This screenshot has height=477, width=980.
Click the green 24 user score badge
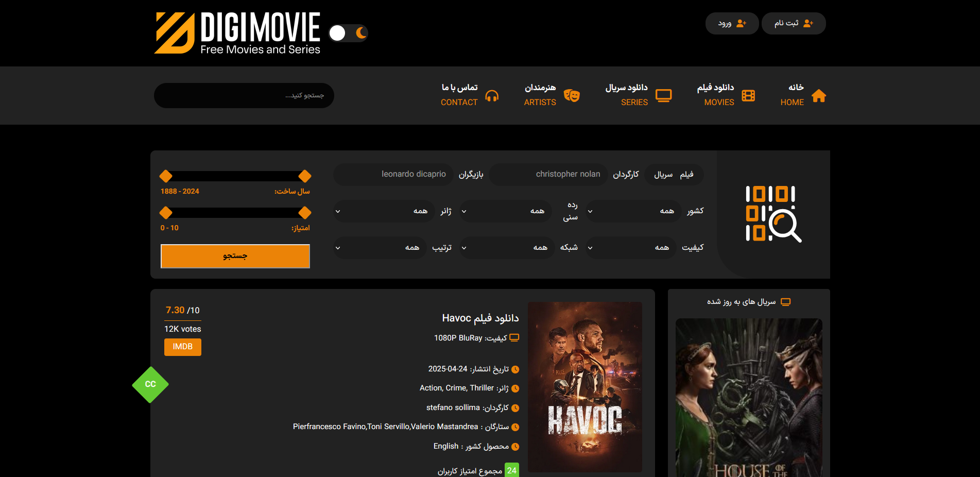tap(512, 470)
